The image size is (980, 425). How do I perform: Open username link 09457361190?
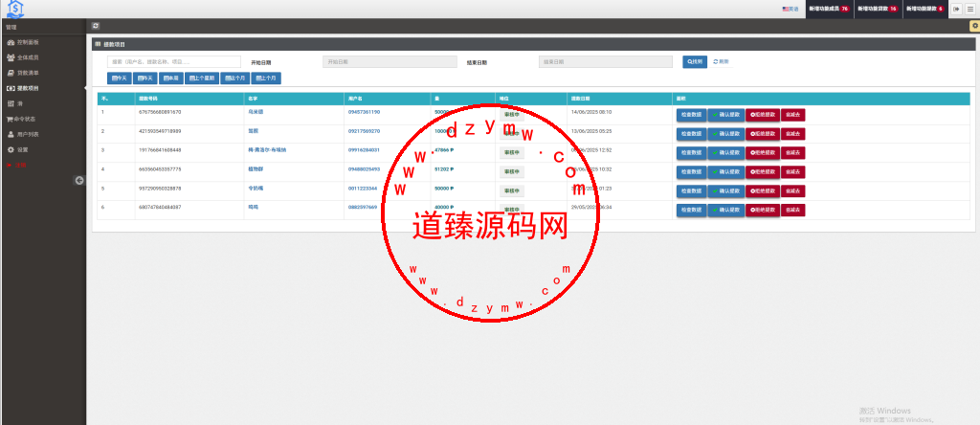click(x=364, y=112)
